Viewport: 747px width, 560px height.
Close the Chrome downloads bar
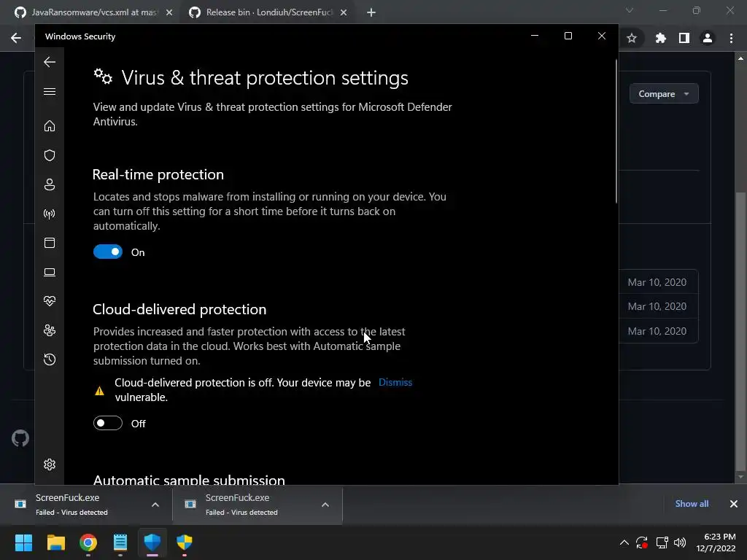(734, 503)
